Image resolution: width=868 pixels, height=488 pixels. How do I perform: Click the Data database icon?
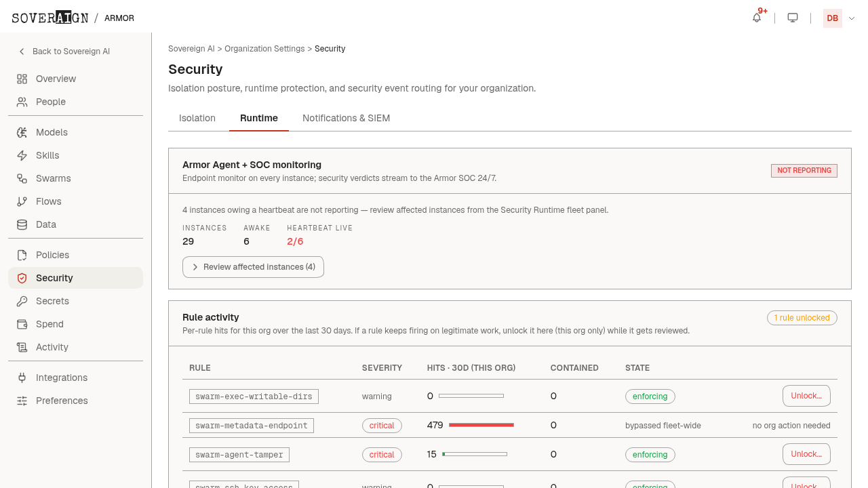[22, 224]
